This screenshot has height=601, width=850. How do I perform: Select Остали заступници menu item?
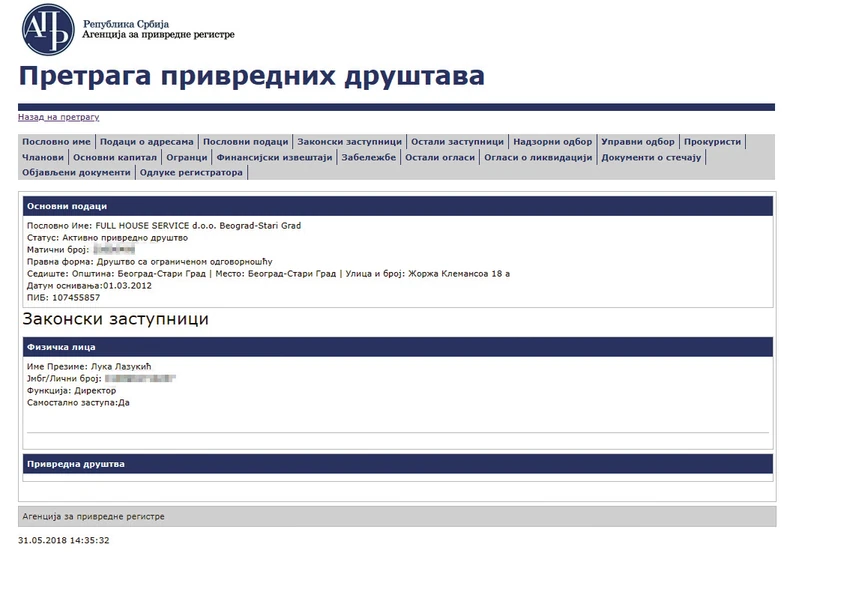pyautogui.click(x=458, y=141)
